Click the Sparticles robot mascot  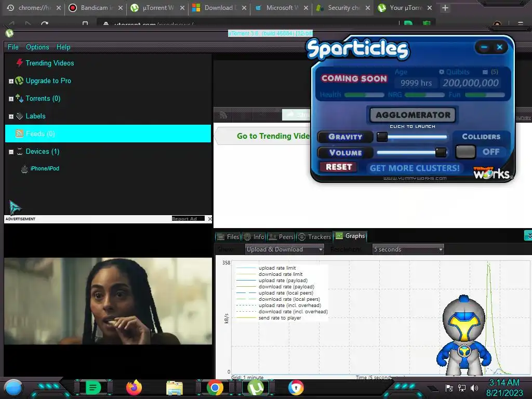(464, 335)
